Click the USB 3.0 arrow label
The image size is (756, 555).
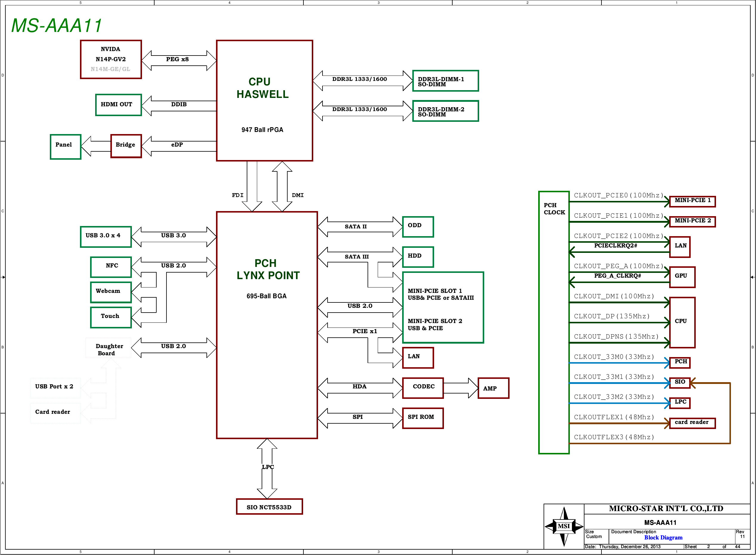coord(173,236)
